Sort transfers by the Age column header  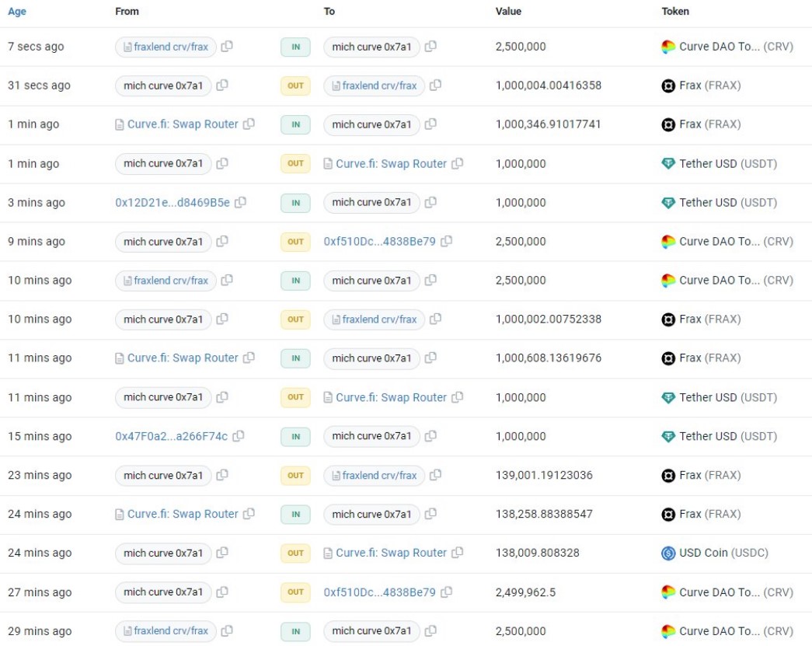coord(17,12)
